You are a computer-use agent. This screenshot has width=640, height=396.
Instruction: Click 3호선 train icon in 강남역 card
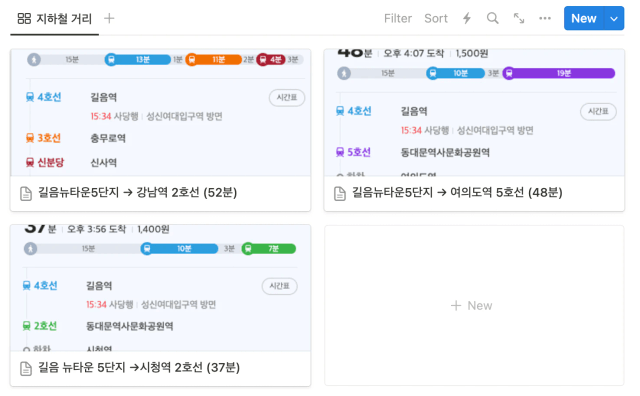tap(30, 138)
